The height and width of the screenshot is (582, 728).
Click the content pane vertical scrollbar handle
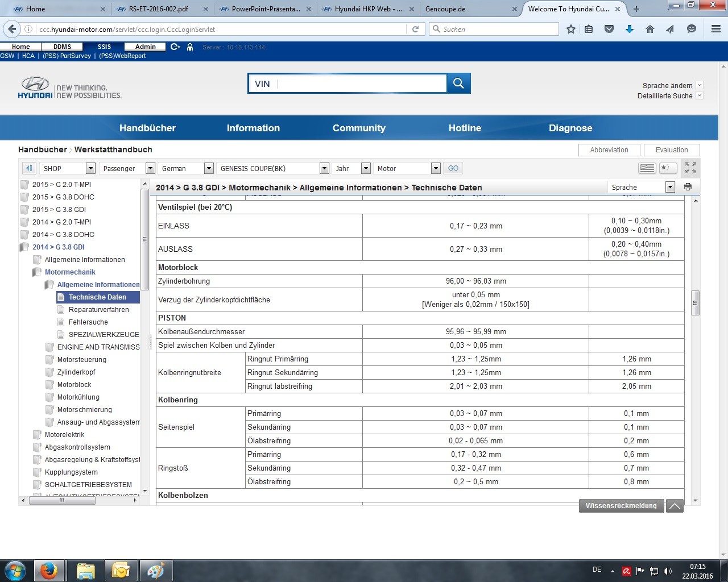pyautogui.click(x=695, y=303)
